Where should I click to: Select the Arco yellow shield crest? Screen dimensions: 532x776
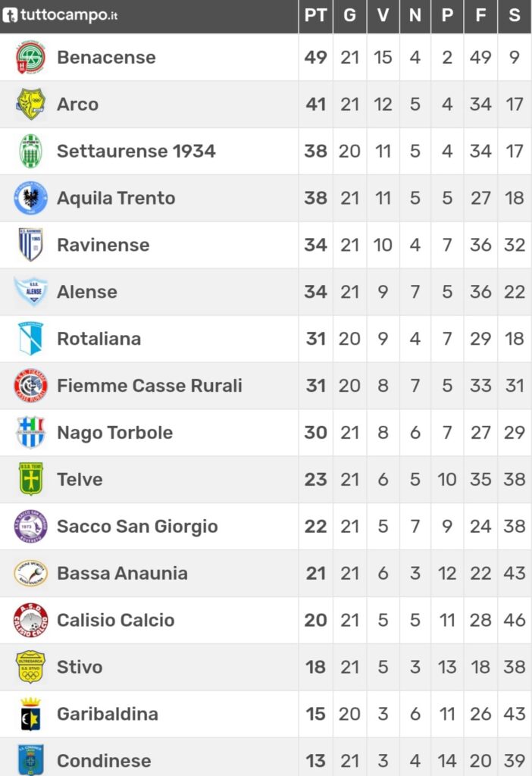click(30, 104)
